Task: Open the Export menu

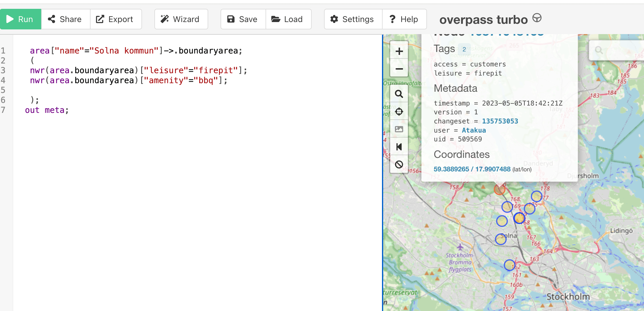Action: [116, 19]
